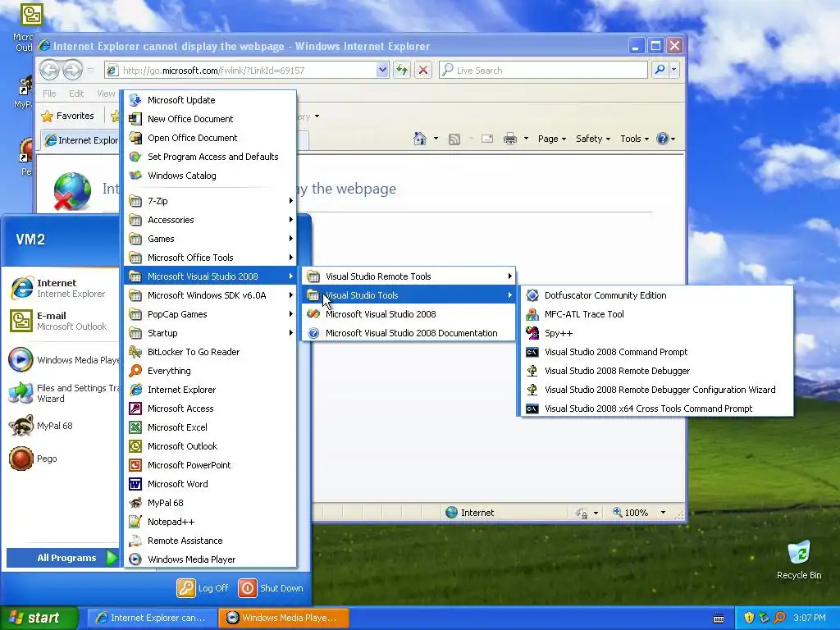Open pinned Internet Explorer in Start menu
This screenshot has width=840, height=630.
pyautogui.click(x=62, y=288)
